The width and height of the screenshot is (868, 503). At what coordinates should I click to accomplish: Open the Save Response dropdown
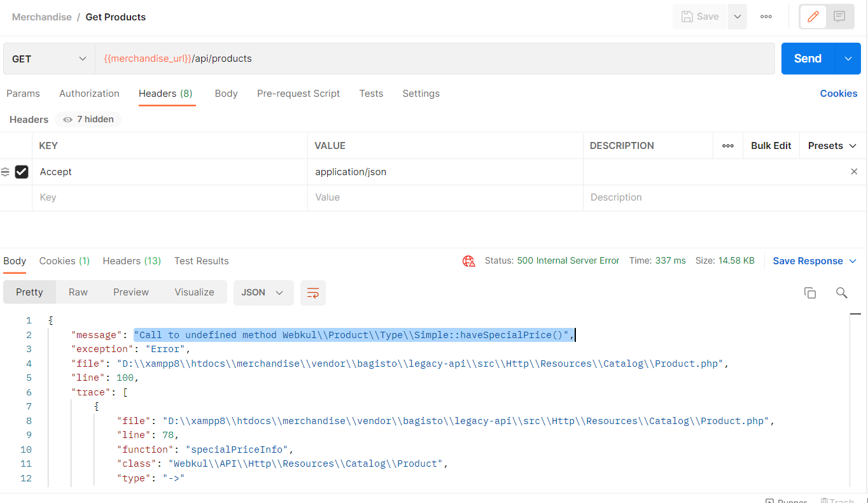pyautogui.click(x=815, y=260)
